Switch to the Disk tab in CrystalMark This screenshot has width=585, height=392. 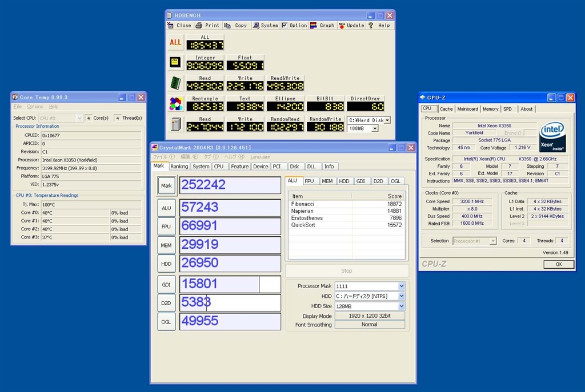[x=294, y=167]
